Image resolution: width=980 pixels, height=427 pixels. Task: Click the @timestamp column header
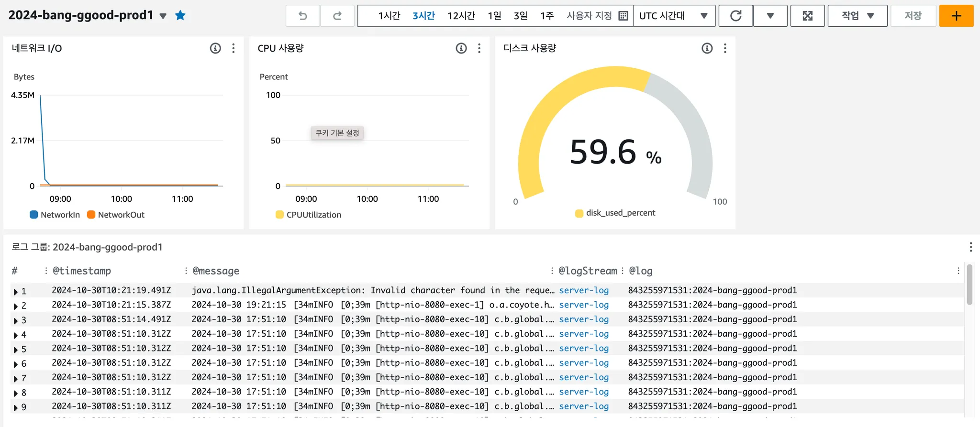[82, 271]
